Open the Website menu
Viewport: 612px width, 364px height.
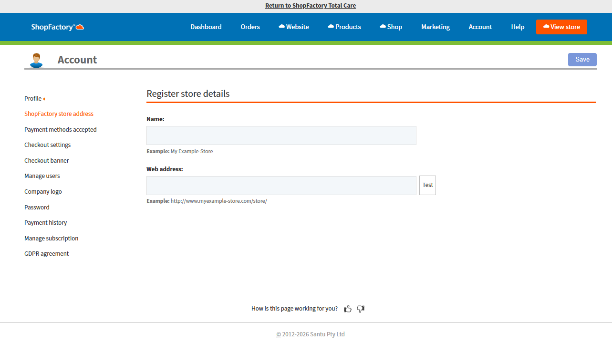tap(294, 27)
